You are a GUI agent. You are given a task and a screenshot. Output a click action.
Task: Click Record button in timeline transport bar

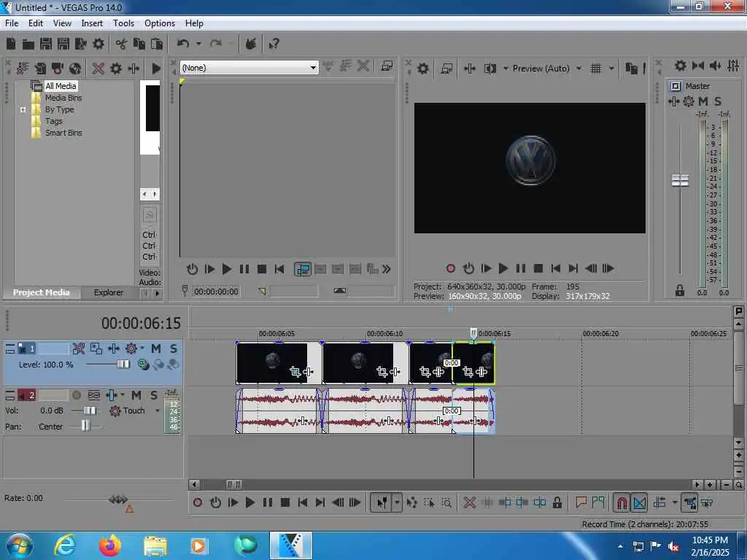click(x=198, y=502)
